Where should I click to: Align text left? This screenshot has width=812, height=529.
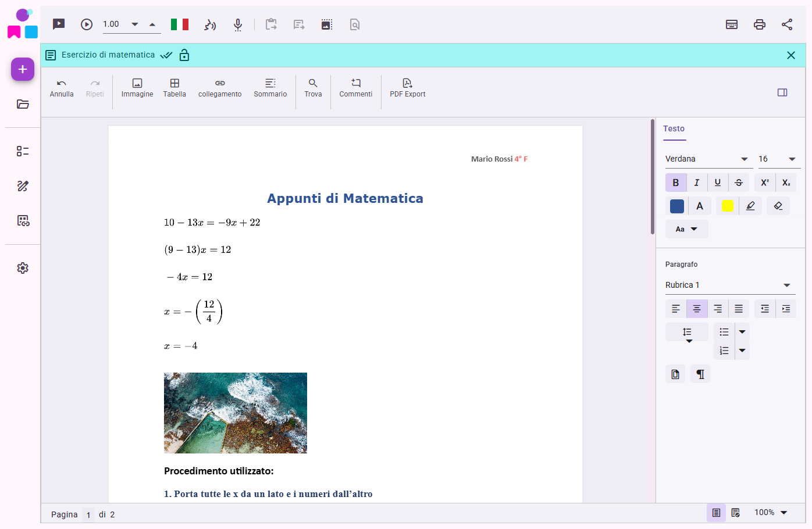(676, 309)
